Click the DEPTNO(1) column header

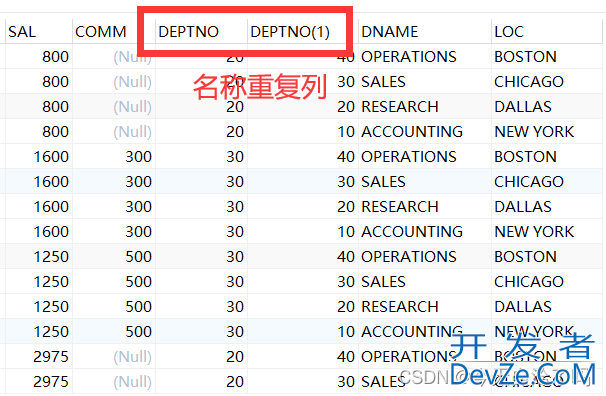pyautogui.click(x=290, y=32)
